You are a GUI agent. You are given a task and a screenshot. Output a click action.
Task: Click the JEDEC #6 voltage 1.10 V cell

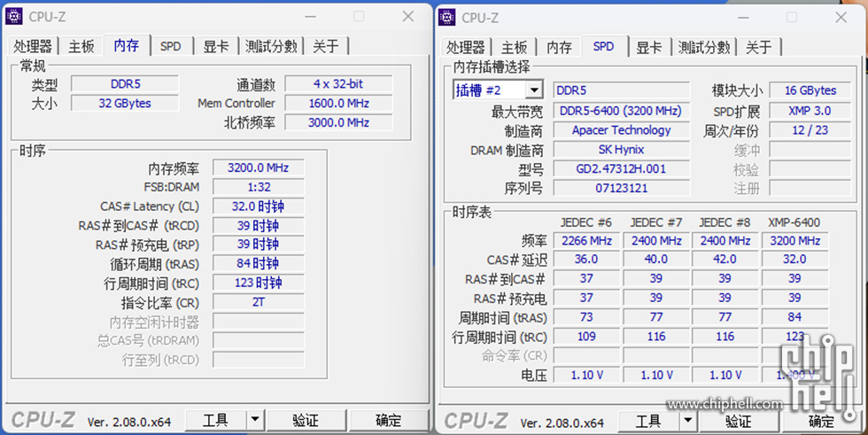586,376
